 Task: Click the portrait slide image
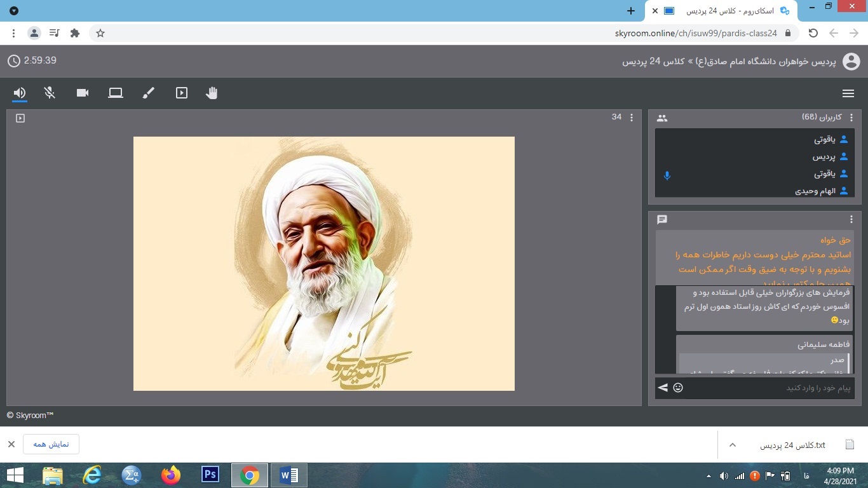(x=324, y=264)
